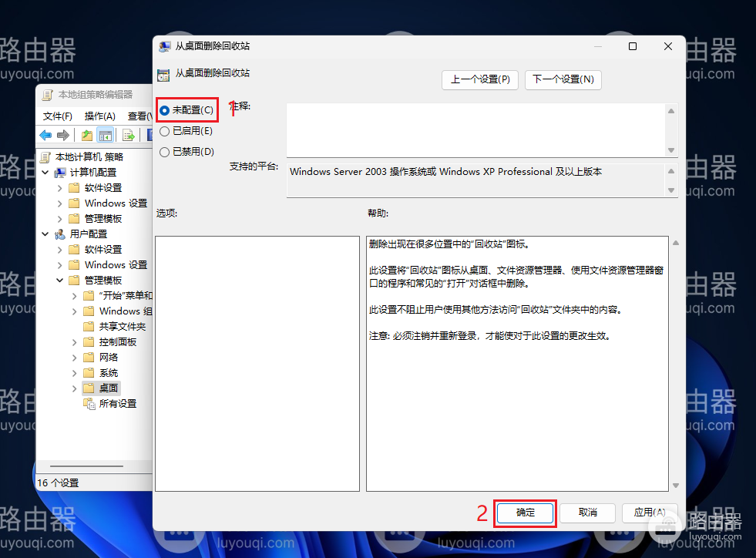Viewport: 756px width, 558px height.
Task: Collapse the 用户配置 tree node
Action: coord(45,234)
